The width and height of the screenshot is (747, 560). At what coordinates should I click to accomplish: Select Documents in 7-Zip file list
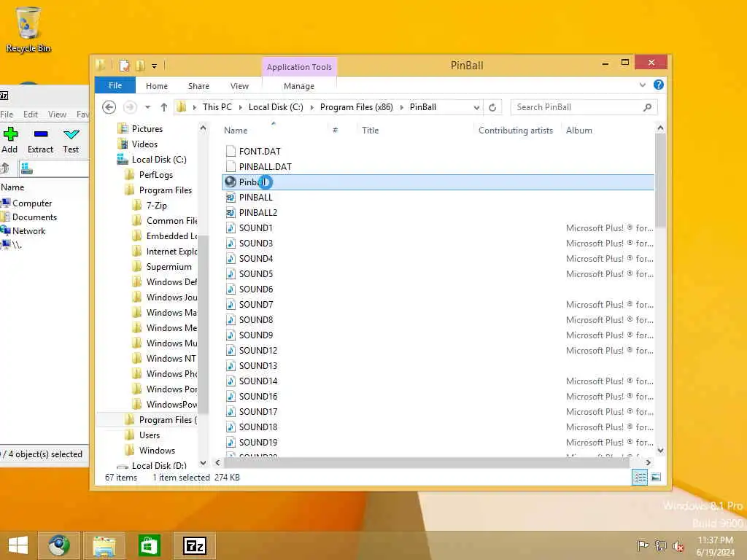click(x=34, y=217)
